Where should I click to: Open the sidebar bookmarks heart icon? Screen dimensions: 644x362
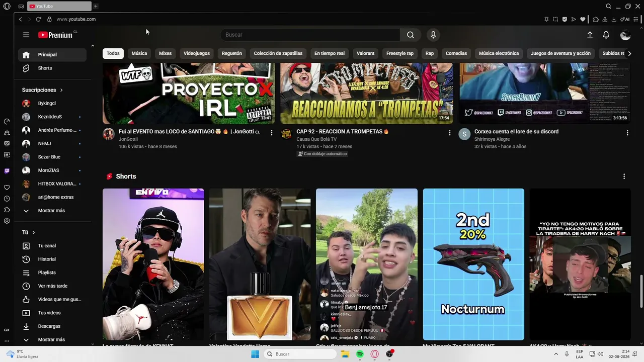[x=7, y=188]
